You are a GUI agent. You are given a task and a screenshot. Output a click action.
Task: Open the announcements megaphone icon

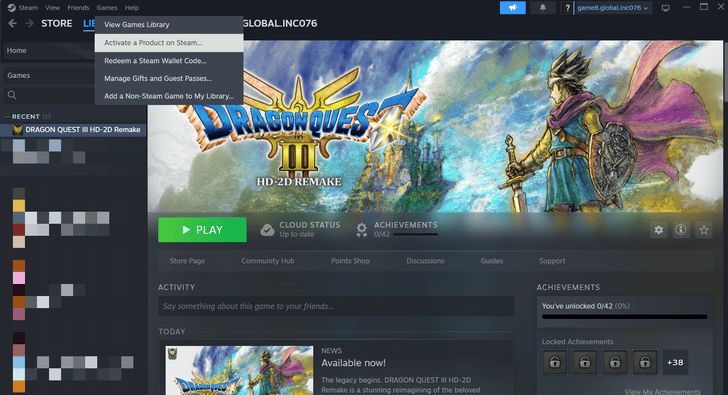click(513, 8)
